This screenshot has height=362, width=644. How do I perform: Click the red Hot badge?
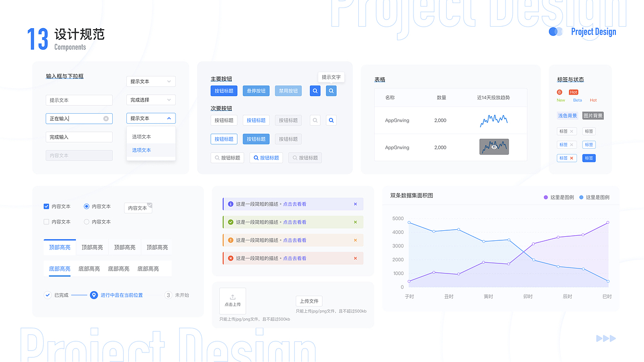tap(574, 92)
